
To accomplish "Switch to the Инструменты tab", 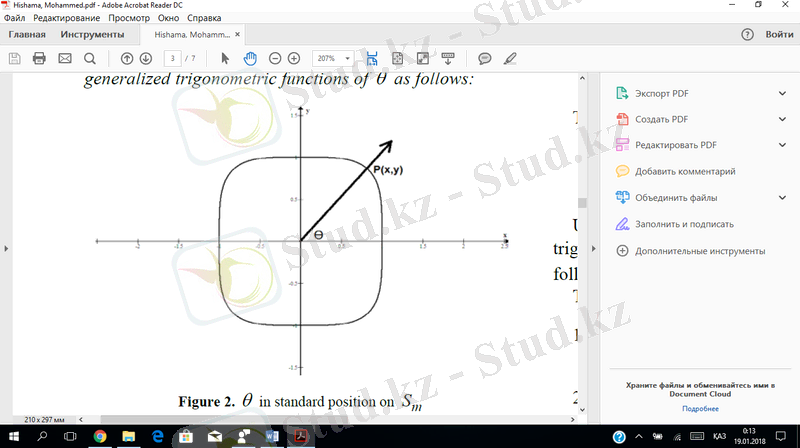I will coord(92,34).
